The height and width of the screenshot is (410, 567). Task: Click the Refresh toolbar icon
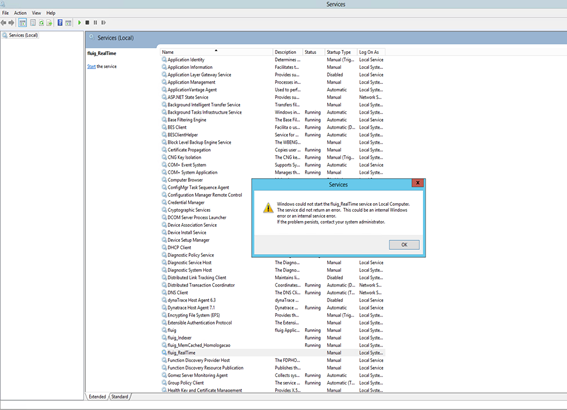click(41, 23)
